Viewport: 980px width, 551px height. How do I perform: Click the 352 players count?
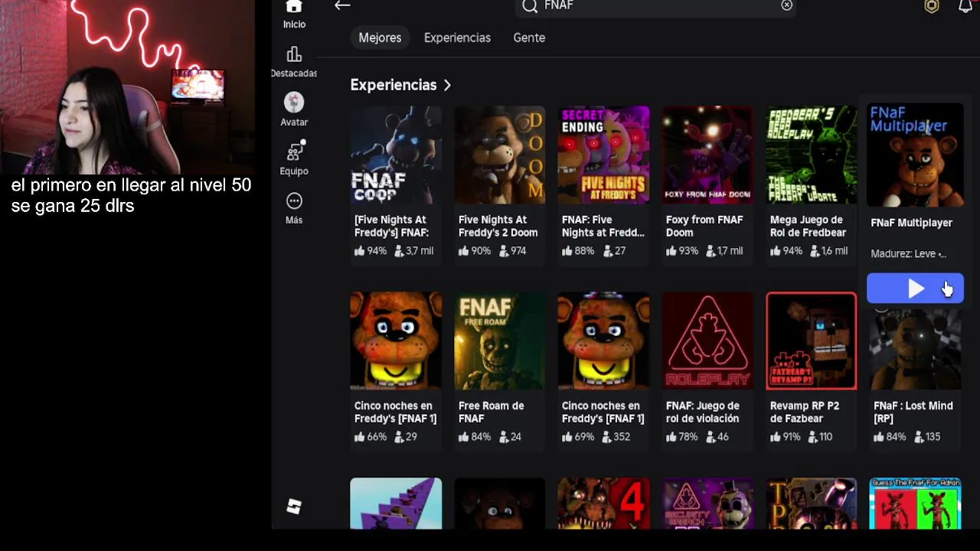click(616, 437)
